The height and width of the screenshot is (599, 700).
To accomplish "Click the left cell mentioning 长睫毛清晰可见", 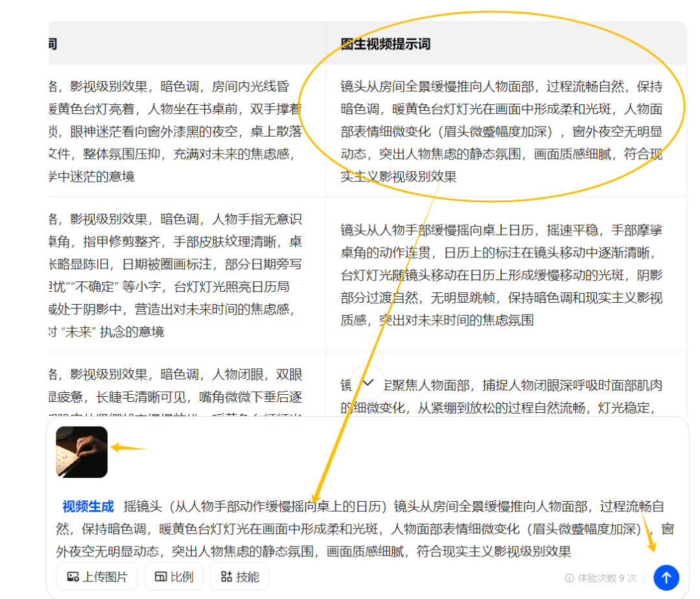I will pyautogui.click(x=187, y=385).
